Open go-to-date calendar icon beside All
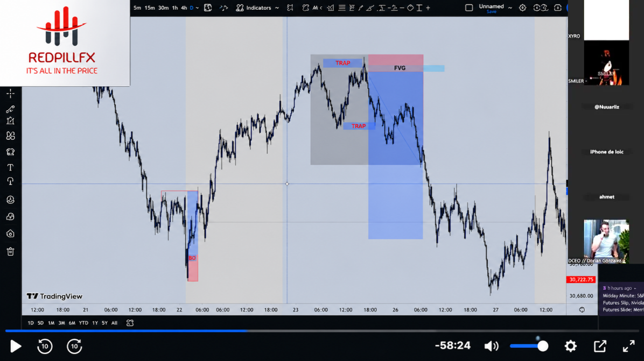This screenshot has height=361, width=644. pyautogui.click(x=130, y=323)
